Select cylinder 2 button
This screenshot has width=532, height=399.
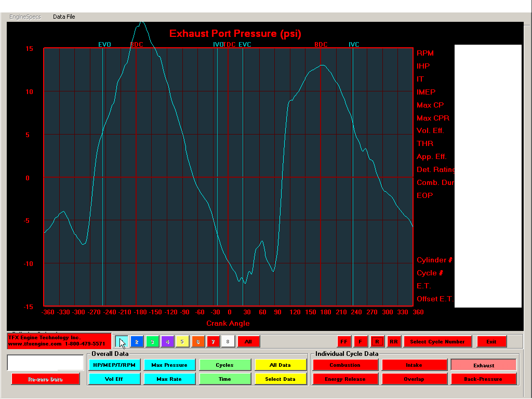pyautogui.click(x=137, y=341)
